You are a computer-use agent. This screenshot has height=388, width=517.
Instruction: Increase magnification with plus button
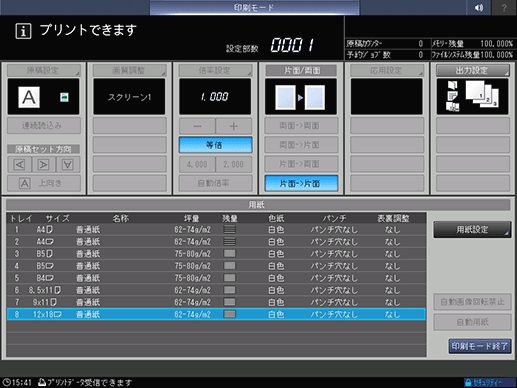[x=234, y=126]
